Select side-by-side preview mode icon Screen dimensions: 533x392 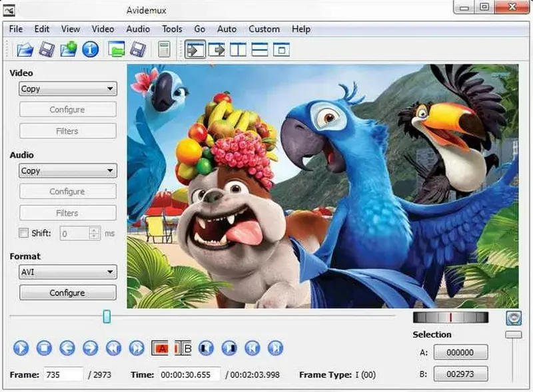click(239, 50)
